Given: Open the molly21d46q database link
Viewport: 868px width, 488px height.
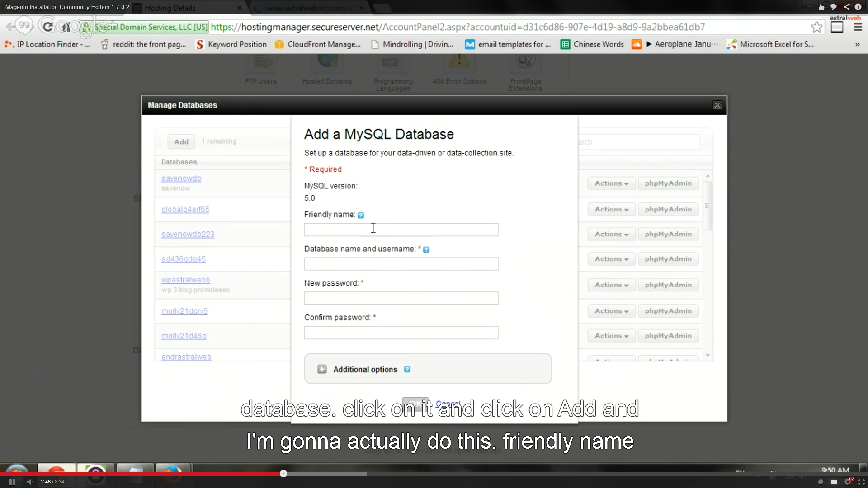Looking at the screenshot, I should tap(184, 336).
